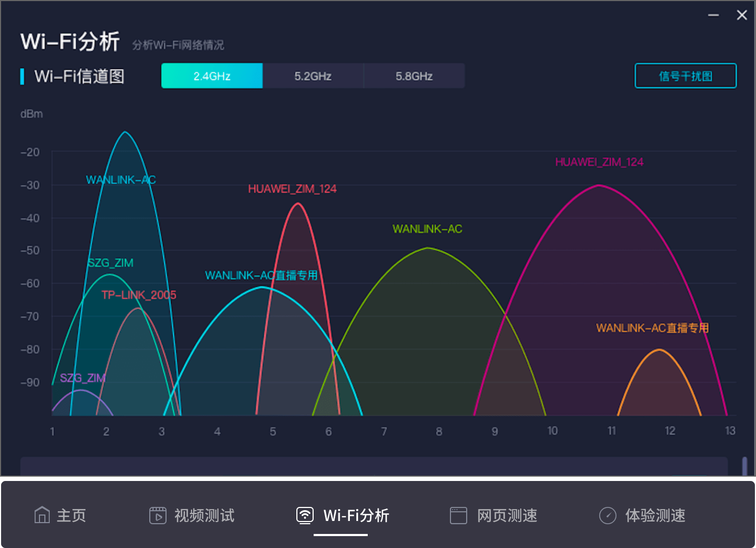Screen dimensions: 756x548
Task: Click the -90 value on the dBm axis
Action: (30, 383)
